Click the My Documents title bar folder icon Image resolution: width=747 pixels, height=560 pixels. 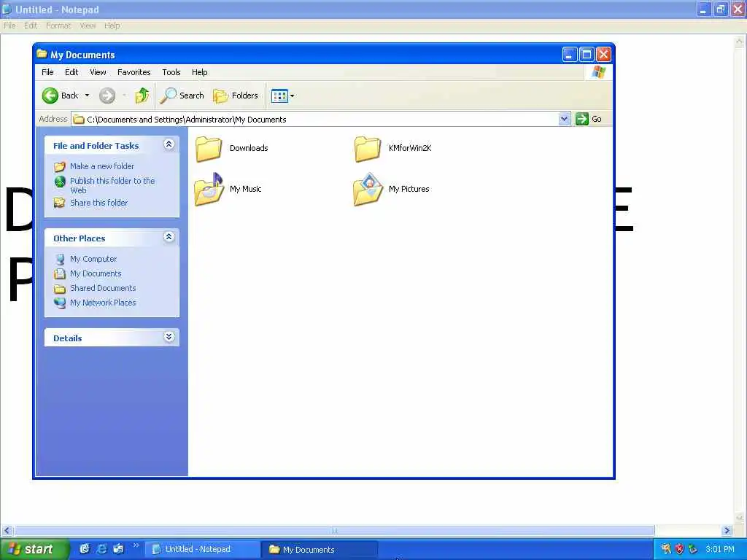(x=42, y=54)
